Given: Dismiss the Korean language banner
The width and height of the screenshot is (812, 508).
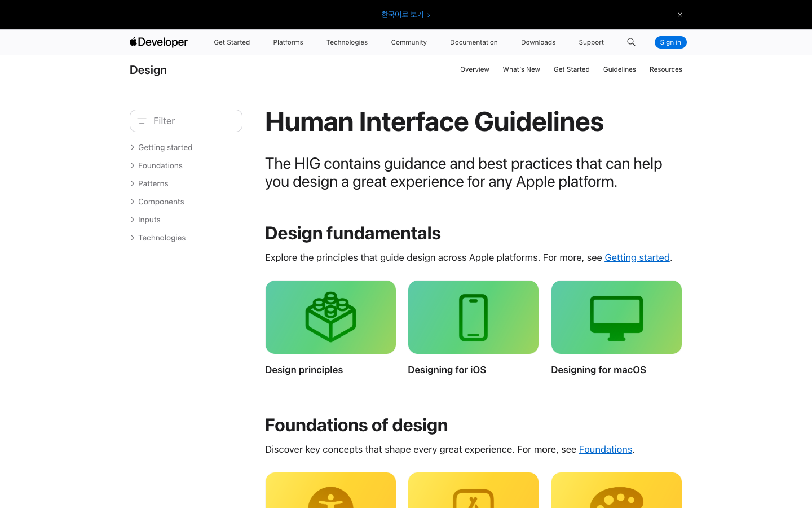Looking at the screenshot, I should (x=680, y=15).
